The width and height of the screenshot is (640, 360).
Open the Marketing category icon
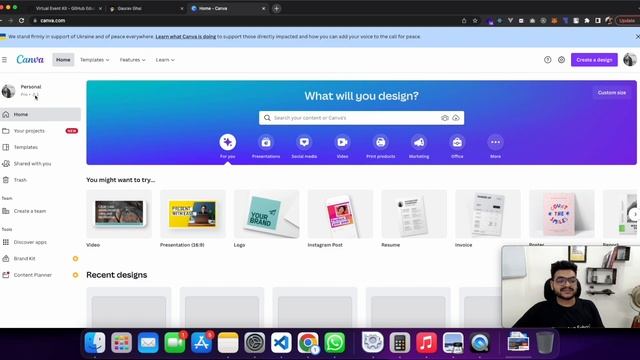tap(419, 142)
